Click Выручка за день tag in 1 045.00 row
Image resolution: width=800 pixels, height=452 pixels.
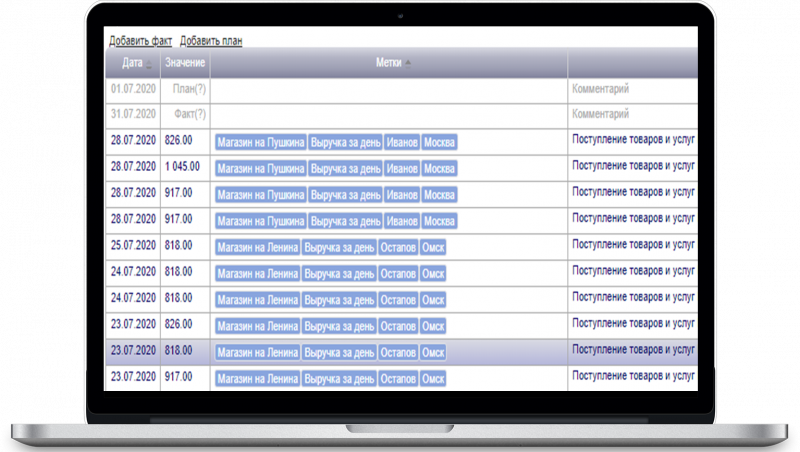346,168
